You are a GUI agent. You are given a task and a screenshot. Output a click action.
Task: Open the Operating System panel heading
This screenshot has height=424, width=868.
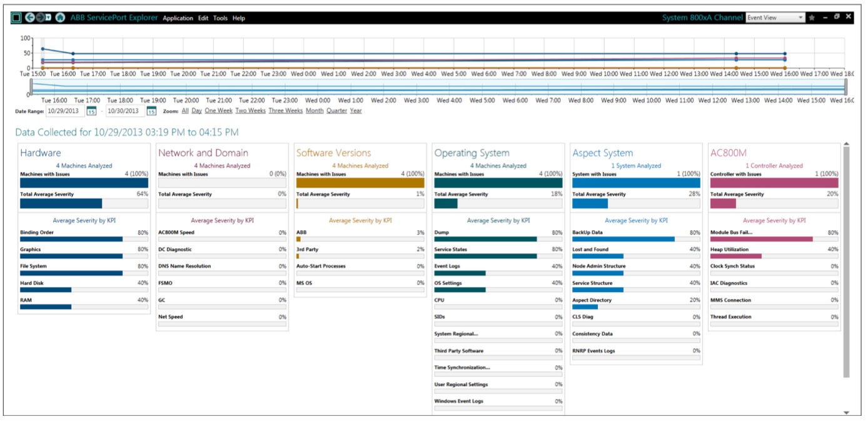coord(472,153)
